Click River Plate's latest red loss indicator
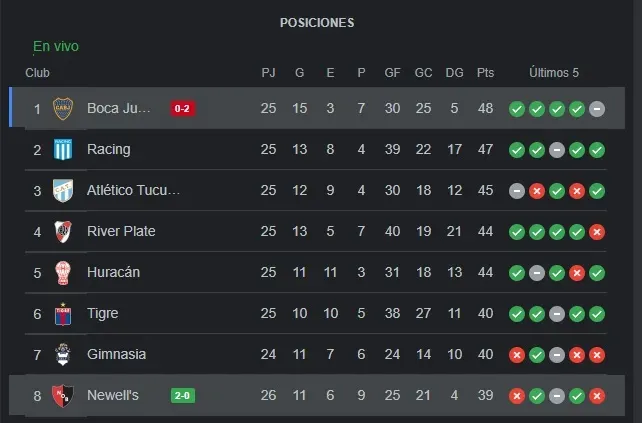Screen dimensions: 642x423 coord(597,232)
